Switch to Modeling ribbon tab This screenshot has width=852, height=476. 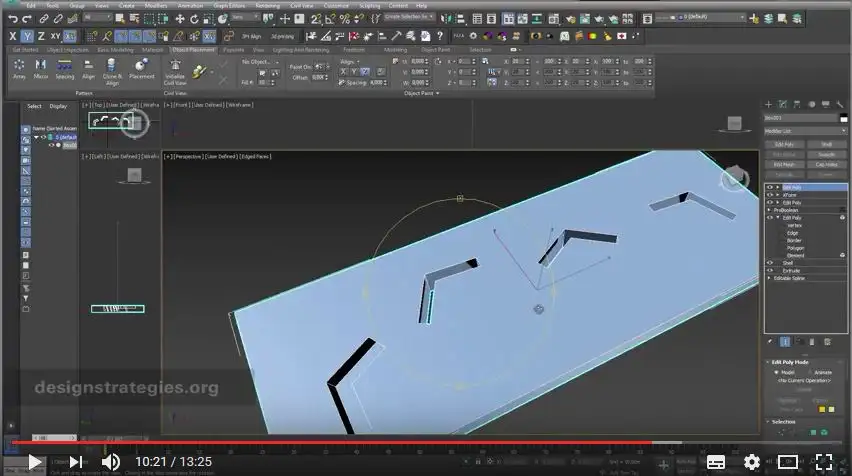coord(395,50)
